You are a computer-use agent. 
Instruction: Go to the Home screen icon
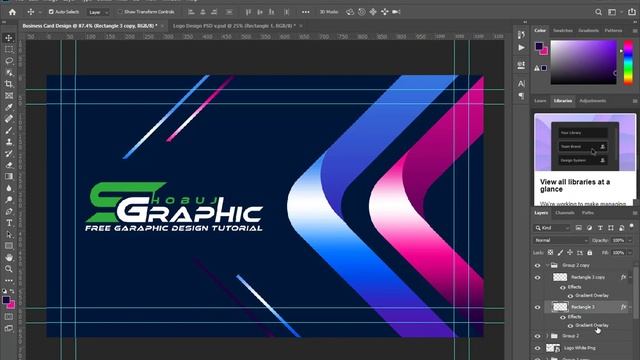tap(12, 12)
